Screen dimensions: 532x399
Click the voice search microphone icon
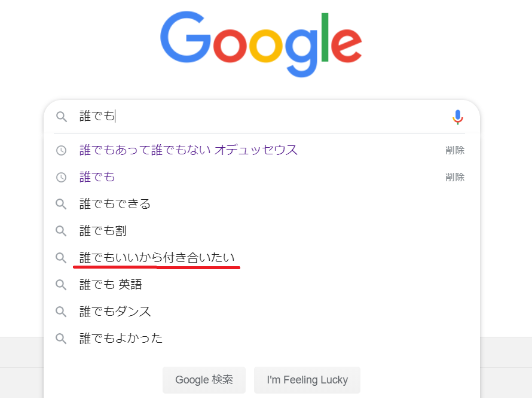(x=457, y=117)
